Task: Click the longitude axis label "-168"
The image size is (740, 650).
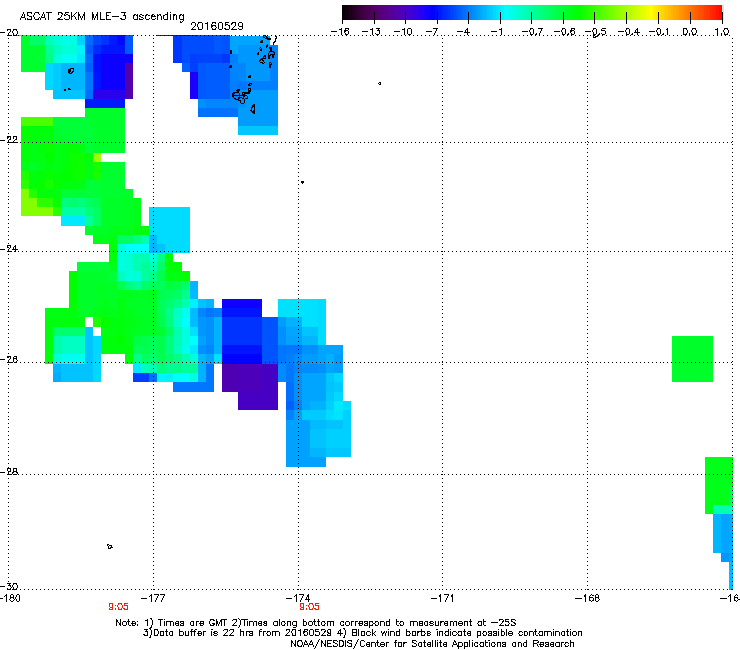Action: [588, 598]
